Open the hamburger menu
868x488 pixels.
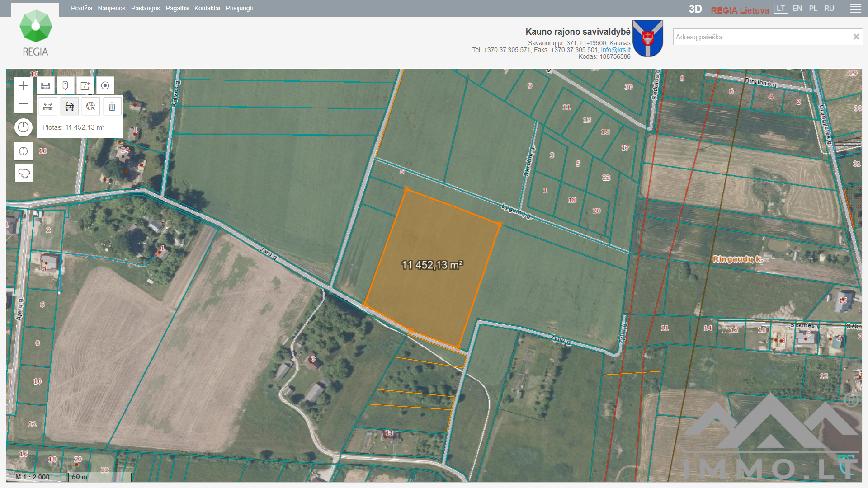coord(855,9)
